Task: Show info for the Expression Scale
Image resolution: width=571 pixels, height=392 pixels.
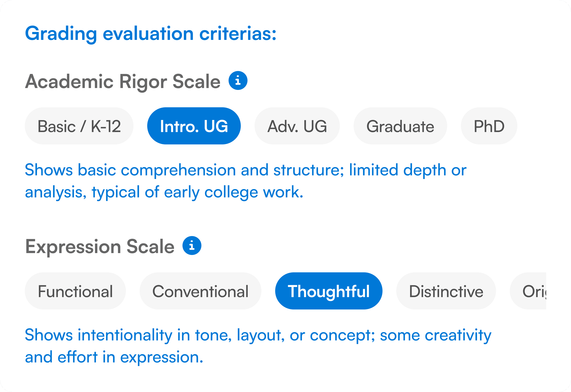Action: click(x=192, y=246)
